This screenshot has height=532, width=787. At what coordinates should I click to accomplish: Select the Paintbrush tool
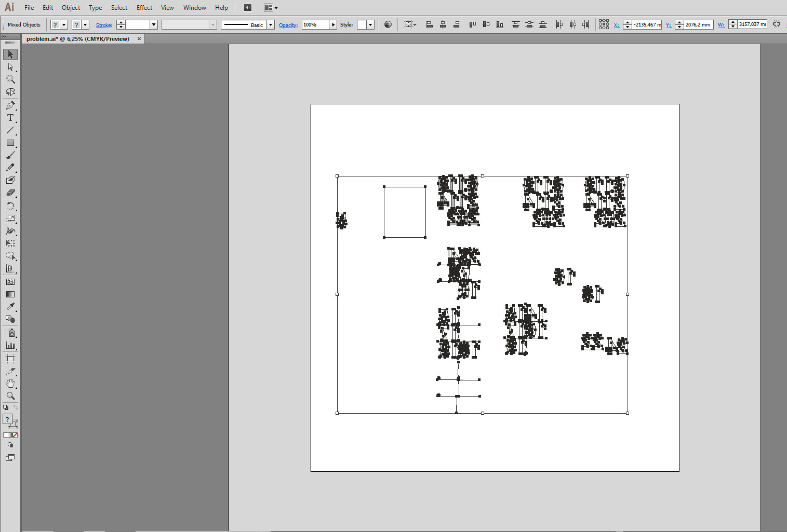10,155
